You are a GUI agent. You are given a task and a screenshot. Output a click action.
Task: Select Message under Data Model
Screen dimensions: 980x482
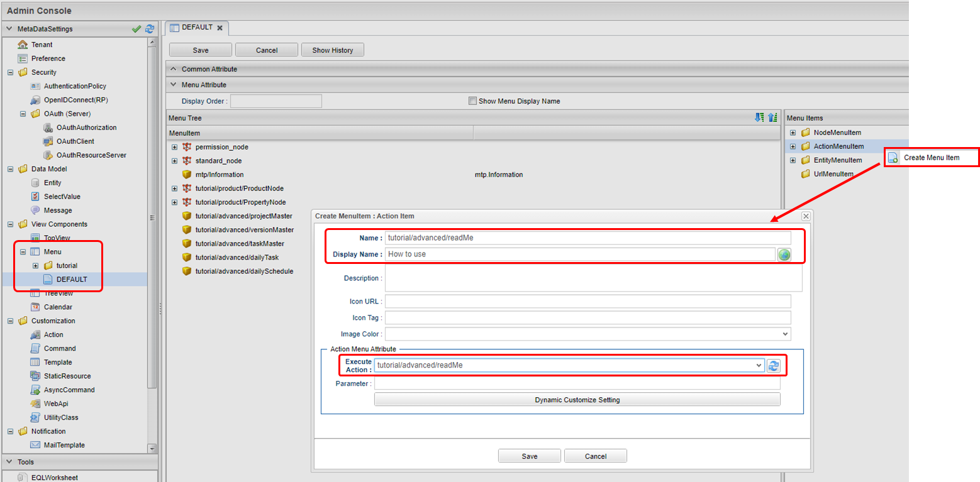[57, 211]
